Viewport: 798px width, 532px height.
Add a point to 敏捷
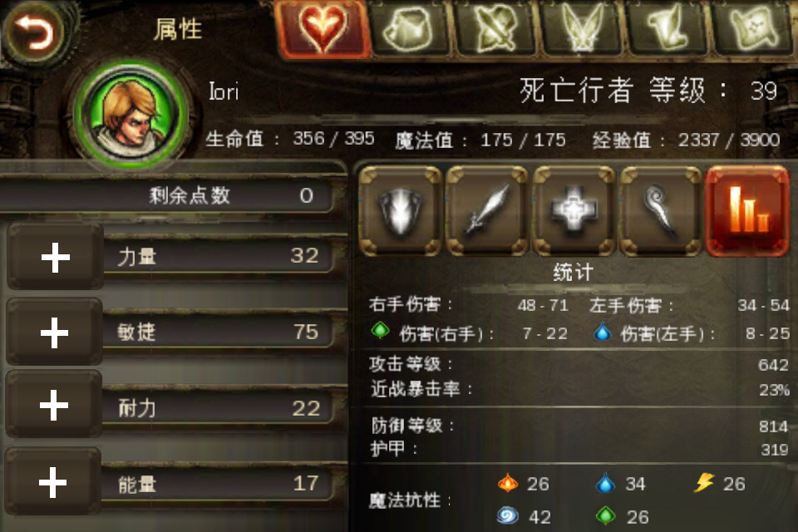tap(55, 332)
